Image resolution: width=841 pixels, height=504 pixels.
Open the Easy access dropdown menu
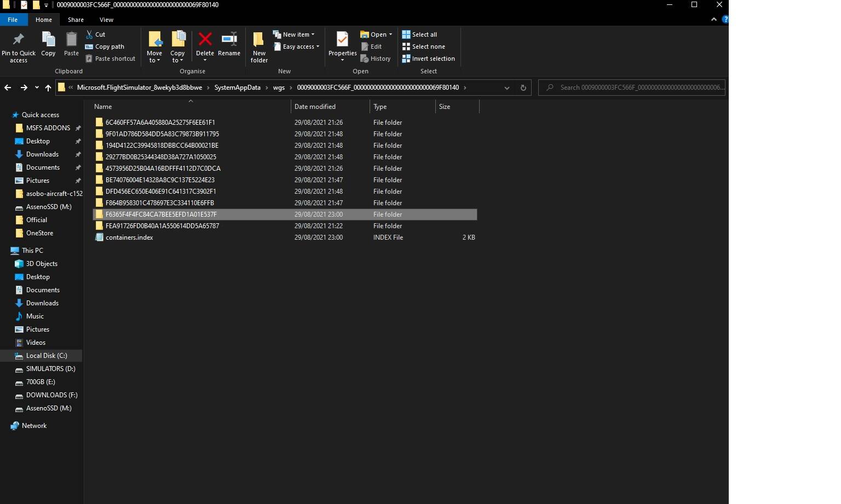[x=296, y=47]
